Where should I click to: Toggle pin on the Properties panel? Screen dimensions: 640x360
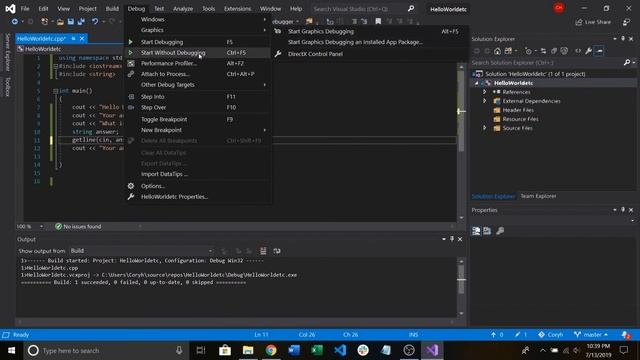623,210
